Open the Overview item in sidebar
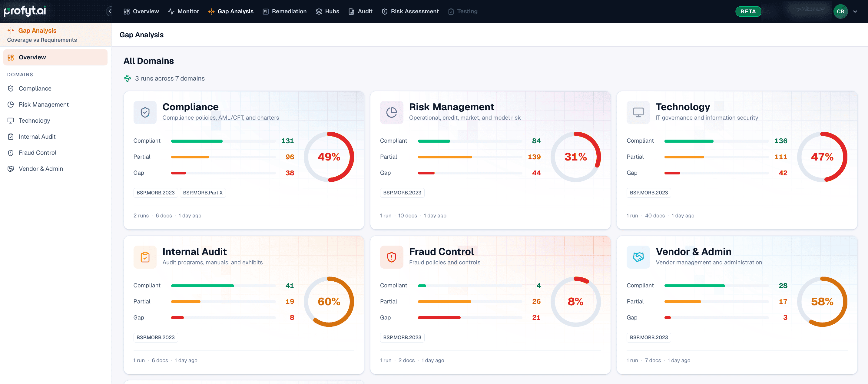The image size is (868, 384). coord(55,57)
